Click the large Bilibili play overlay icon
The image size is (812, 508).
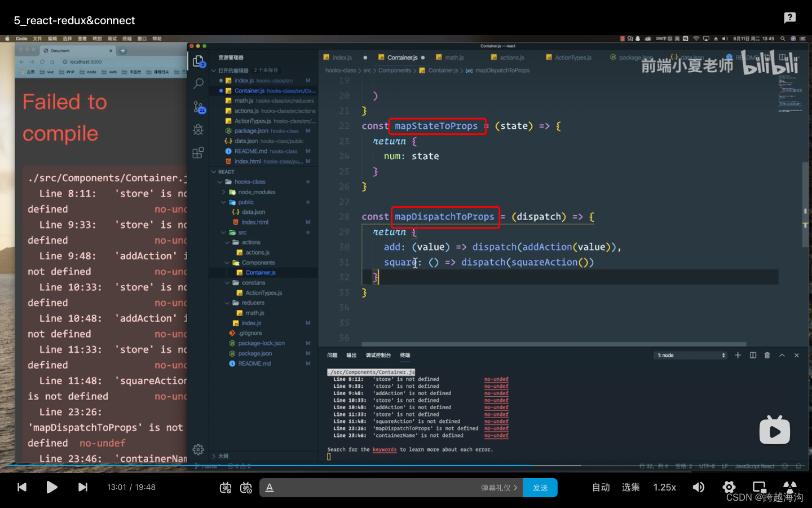(774, 430)
